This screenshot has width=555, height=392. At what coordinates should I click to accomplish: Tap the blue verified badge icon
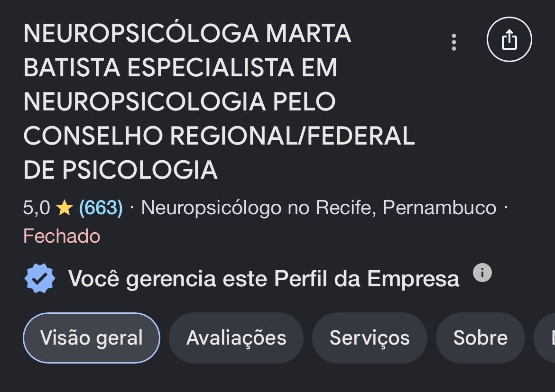(40, 278)
